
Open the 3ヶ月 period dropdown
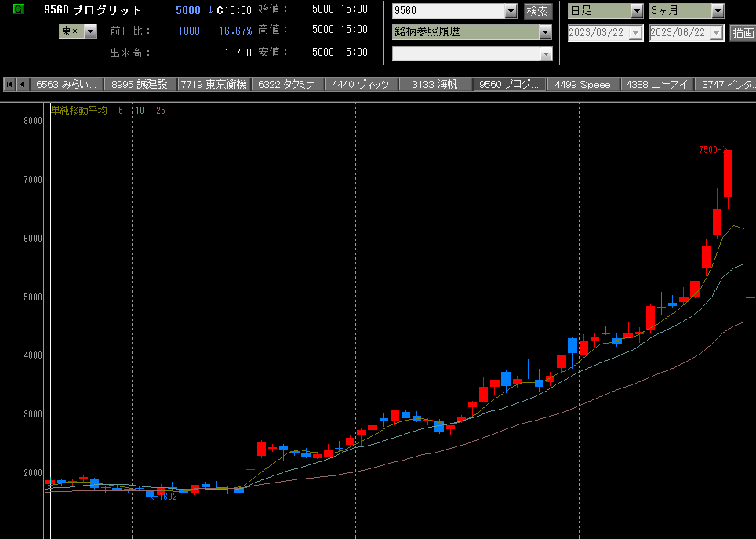718,11
